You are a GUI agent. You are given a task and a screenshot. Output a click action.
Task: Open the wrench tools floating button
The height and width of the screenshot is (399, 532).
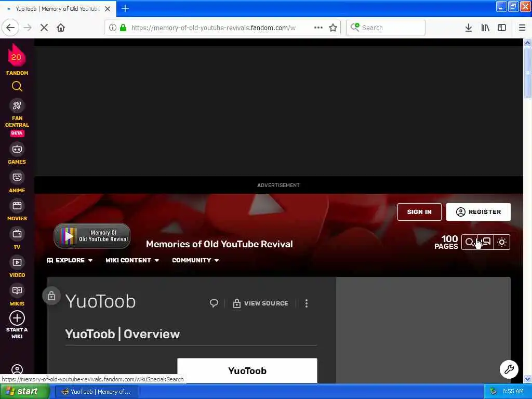[509, 369]
